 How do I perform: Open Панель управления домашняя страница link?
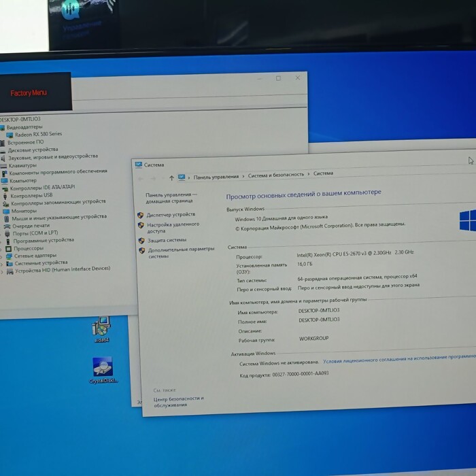[171, 198]
